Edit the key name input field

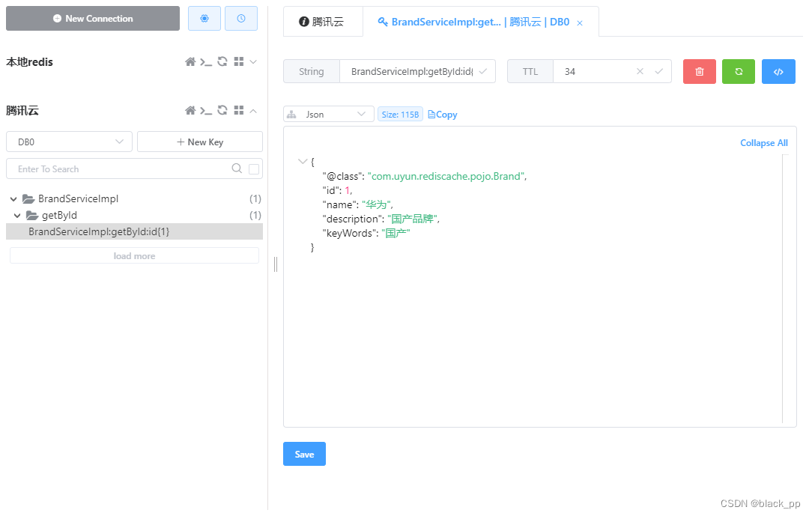tap(412, 71)
